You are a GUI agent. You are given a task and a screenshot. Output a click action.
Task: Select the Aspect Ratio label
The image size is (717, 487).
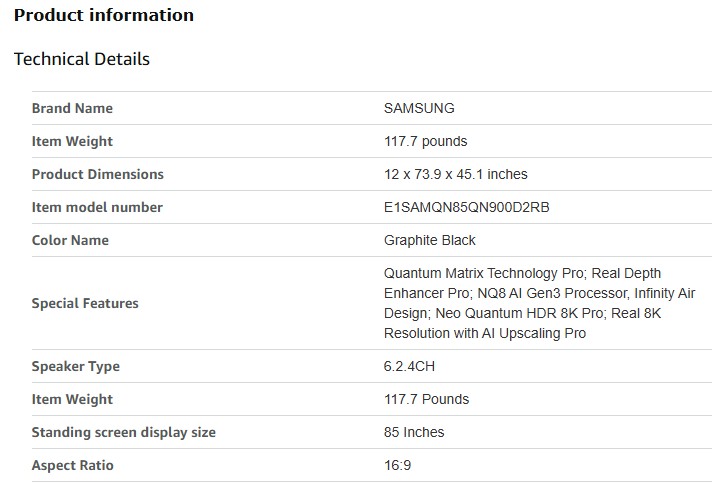tap(73, 465)
